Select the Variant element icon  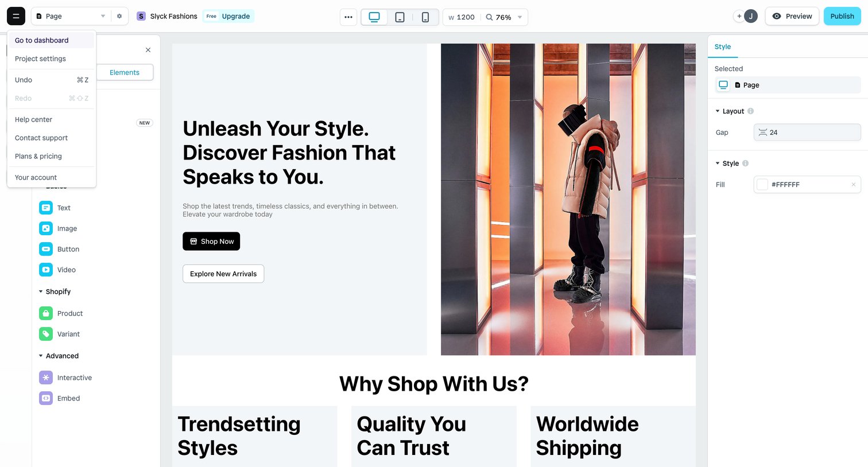(46, 334)
